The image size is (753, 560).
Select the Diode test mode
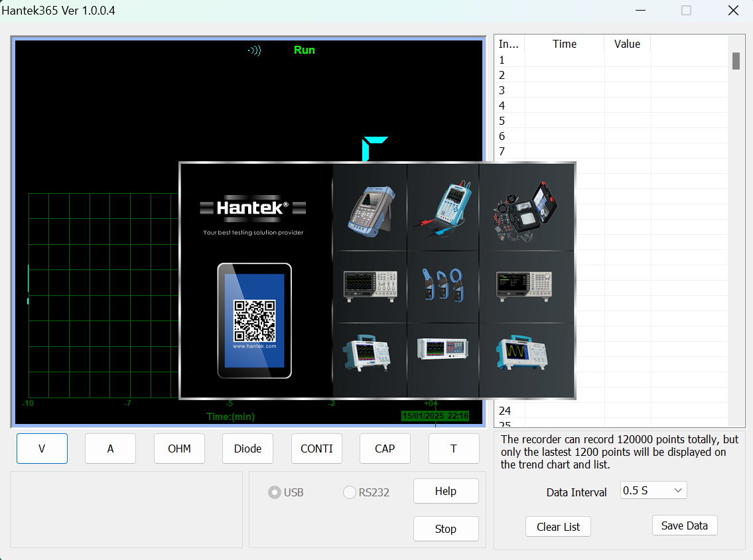(248, 448)
